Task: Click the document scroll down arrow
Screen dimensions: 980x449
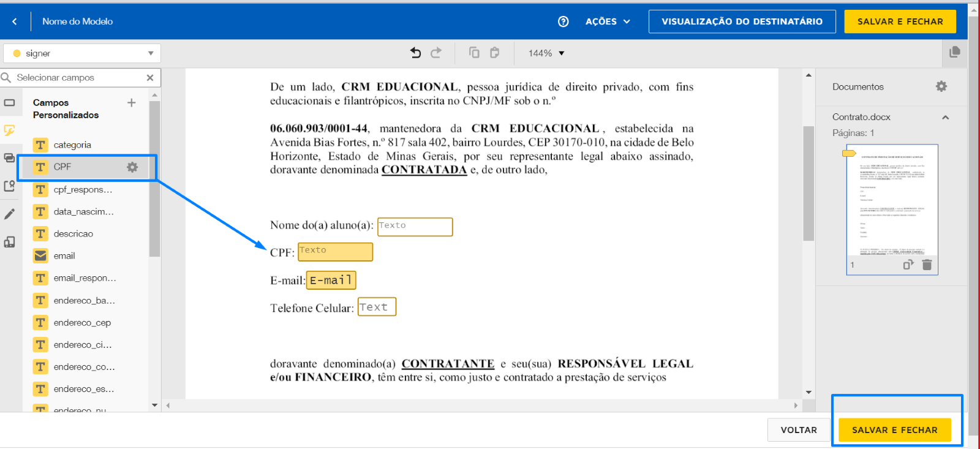Action: (809, 392)
